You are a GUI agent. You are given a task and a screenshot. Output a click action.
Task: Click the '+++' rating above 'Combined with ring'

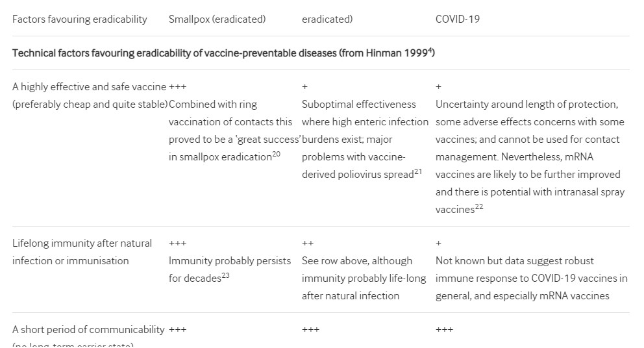tap(177, 86)
